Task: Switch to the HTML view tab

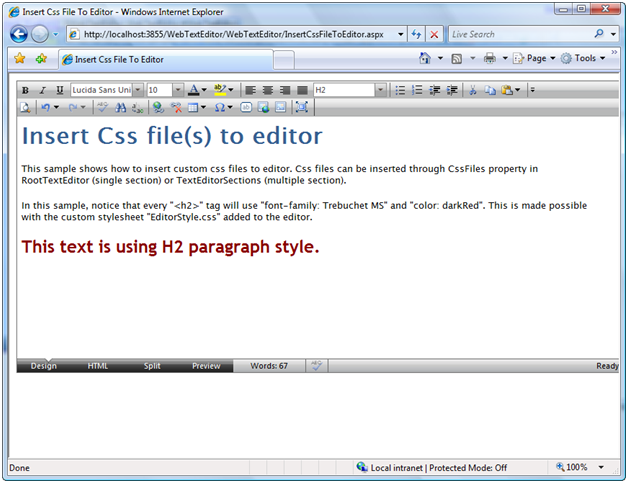Action: point(98,366)
